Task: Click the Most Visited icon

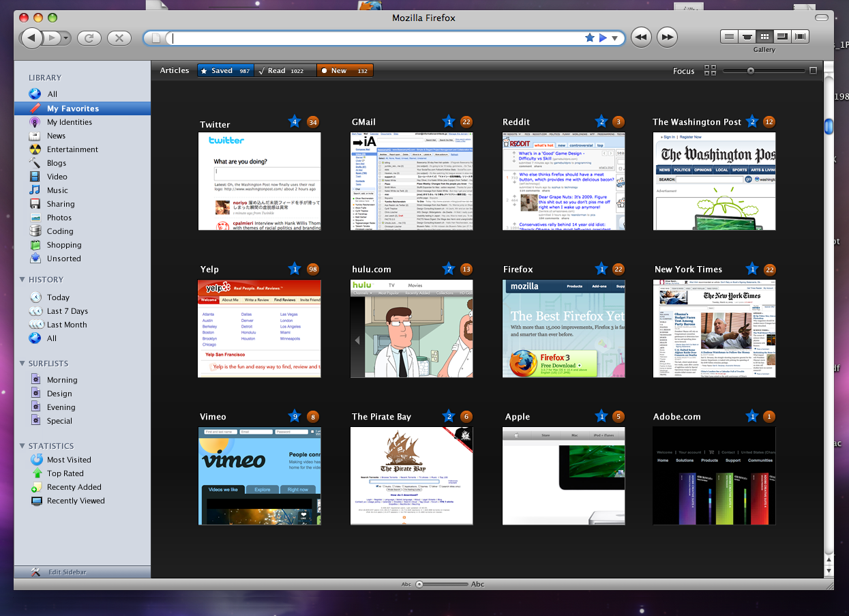Action: pos(36,460)
